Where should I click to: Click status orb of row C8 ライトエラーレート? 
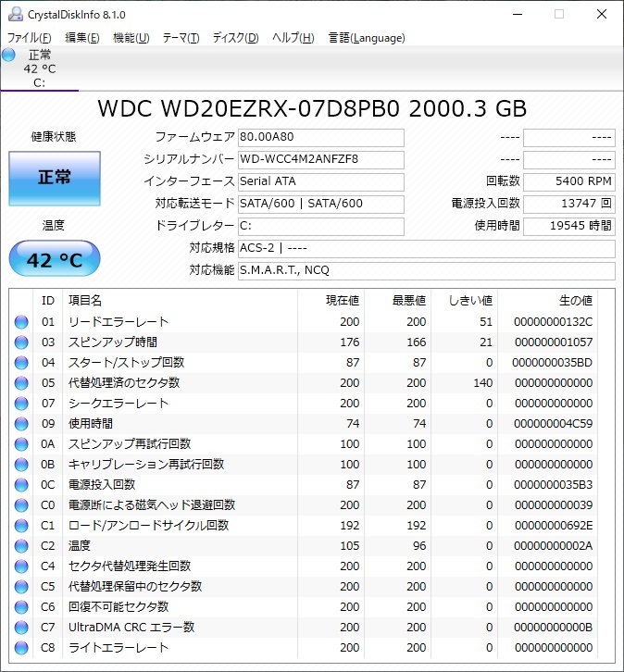pyautogui.click(x=21, y=648)
